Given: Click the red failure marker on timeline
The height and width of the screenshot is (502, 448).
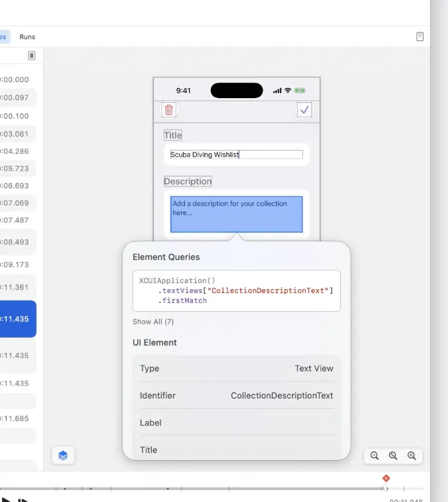Looking at the screenshot, I should click(x=386, y=478).
